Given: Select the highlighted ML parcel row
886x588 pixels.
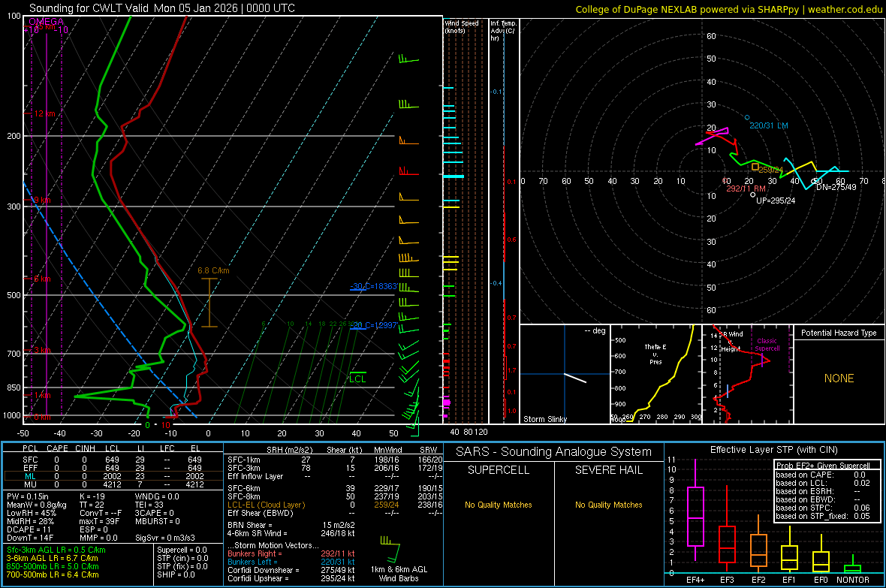Looking at the screenshot, I should (112, 476).
